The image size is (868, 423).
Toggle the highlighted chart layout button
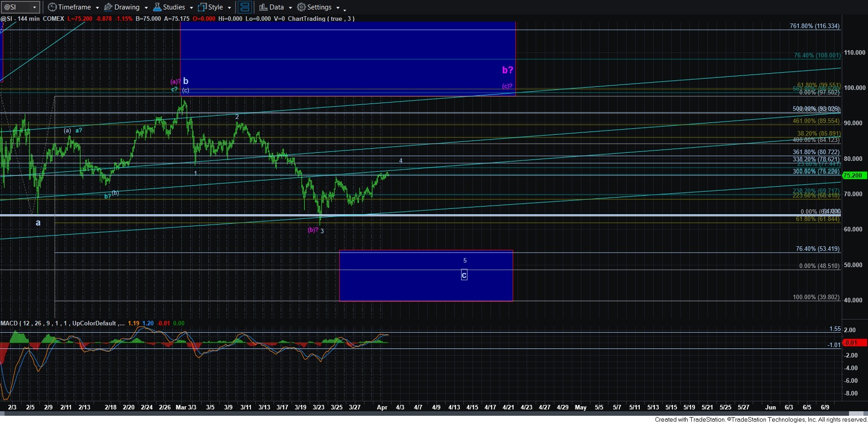coord(245,7)
